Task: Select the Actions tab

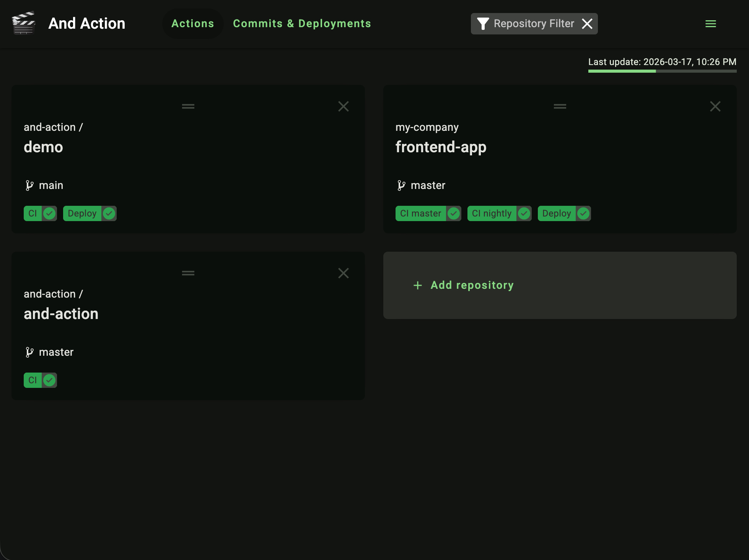Action: click(193, 23)
